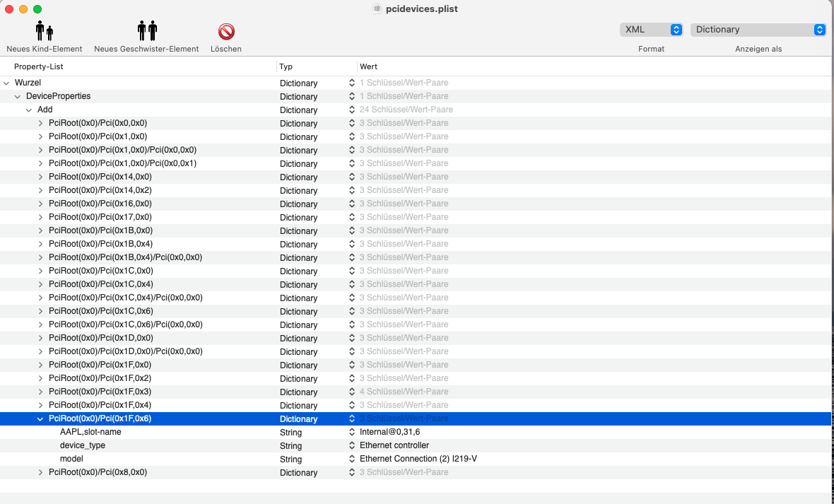
Task: Select the PciRoot(0x0)/Pci(0x1B,0x4) row
Action: (416, 245)
